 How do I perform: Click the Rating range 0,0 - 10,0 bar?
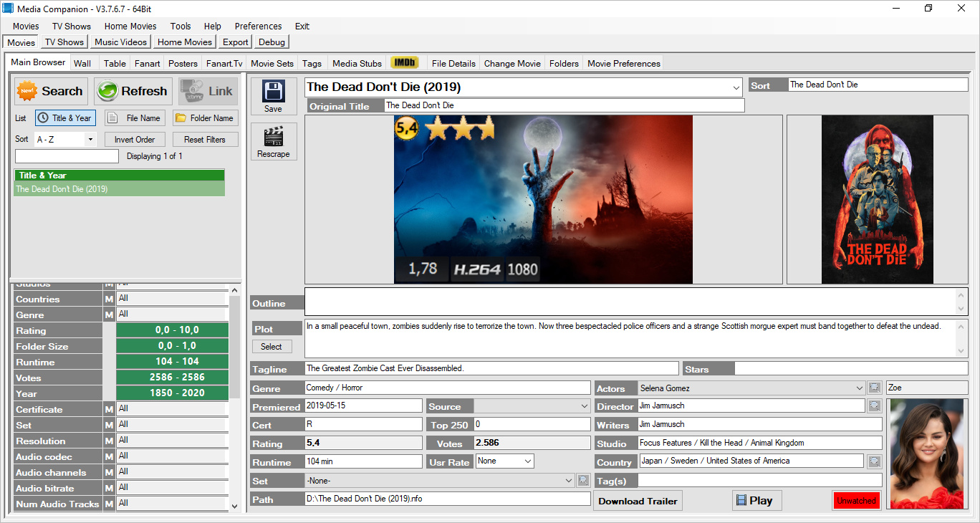coord(172,330)
